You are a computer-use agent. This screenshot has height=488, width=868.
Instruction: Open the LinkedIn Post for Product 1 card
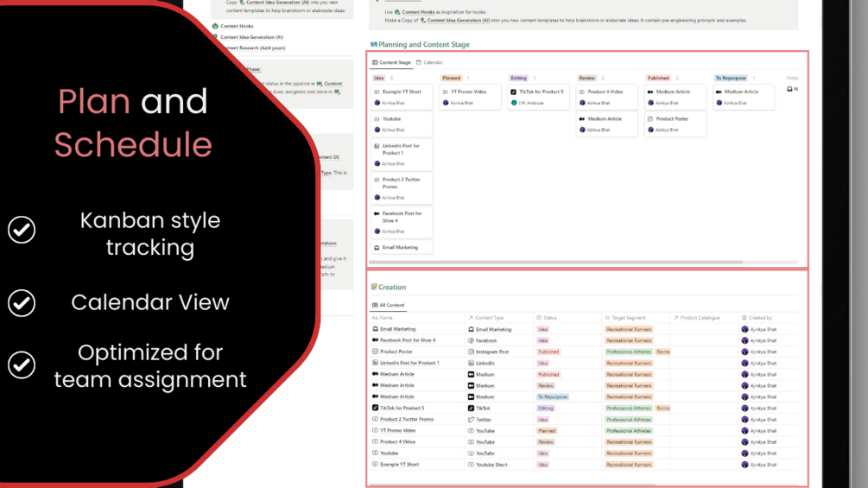click(402, 155)
